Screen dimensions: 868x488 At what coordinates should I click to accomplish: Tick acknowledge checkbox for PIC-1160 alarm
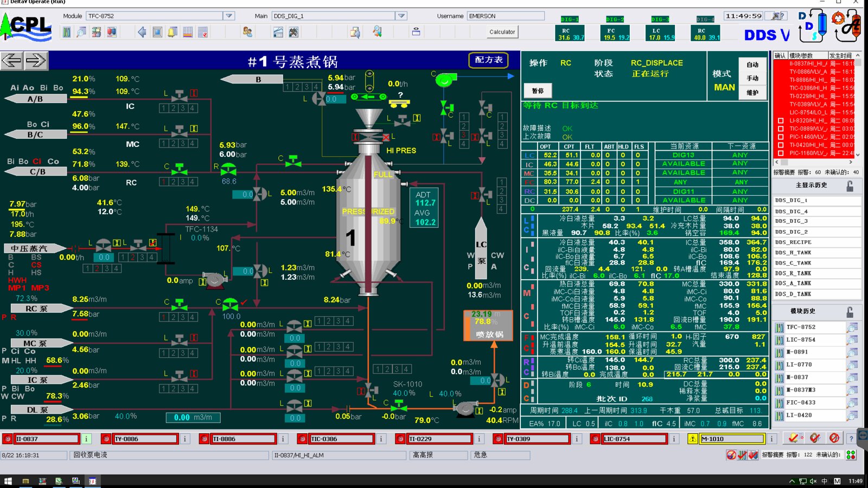(781, 153)
